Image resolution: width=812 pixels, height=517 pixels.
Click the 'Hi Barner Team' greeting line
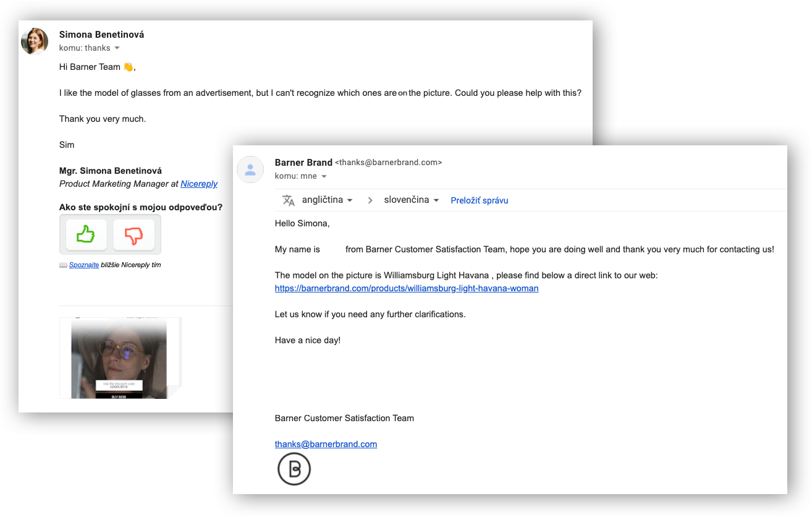[x=97, y=67]
